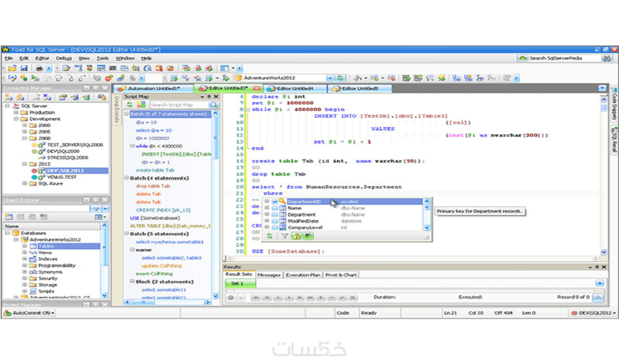Switch to the Editor Untitled4 tab
619x364 pixels.
[x=295, y=88]
